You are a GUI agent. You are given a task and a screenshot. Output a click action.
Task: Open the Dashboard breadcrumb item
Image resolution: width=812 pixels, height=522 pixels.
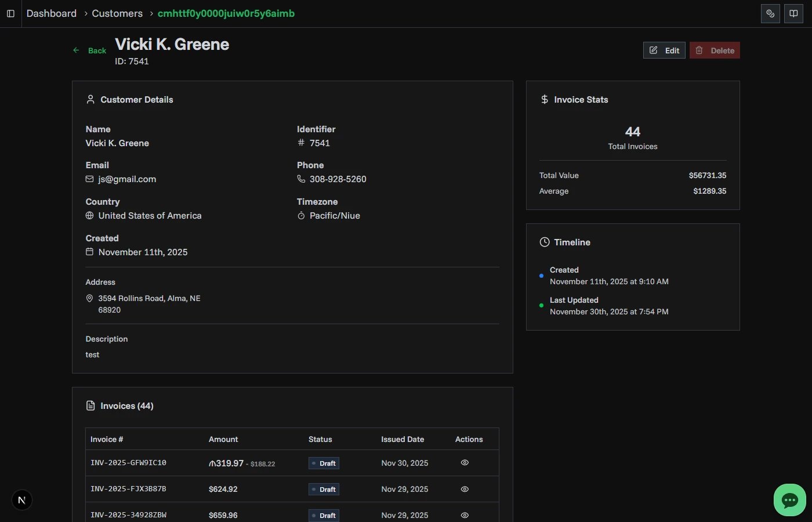tap(51, 13)
